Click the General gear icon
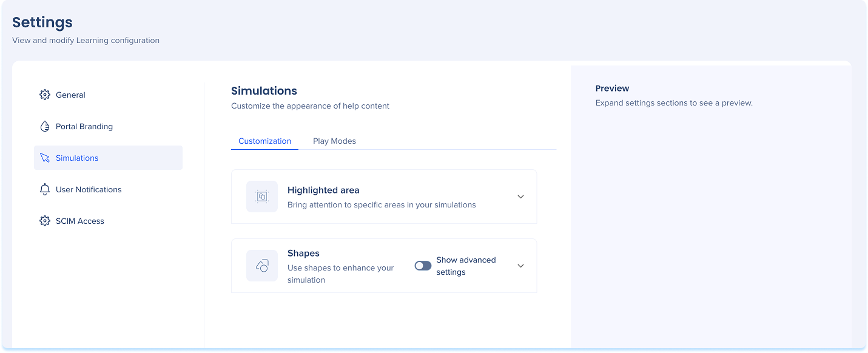Image resolution: width=868 pixels, height=353 pixels. (x=45, y=95)
